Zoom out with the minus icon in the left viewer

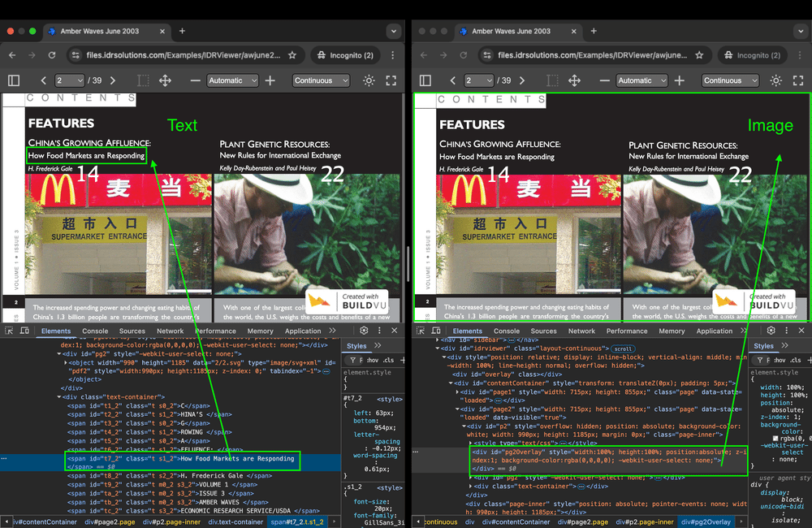(x=195, y=80)
